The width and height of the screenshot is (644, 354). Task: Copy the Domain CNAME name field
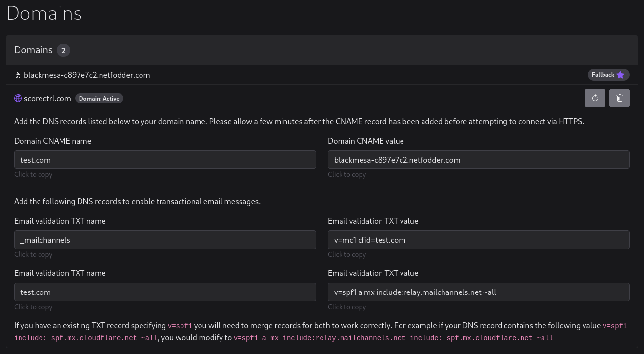[165, 160]
